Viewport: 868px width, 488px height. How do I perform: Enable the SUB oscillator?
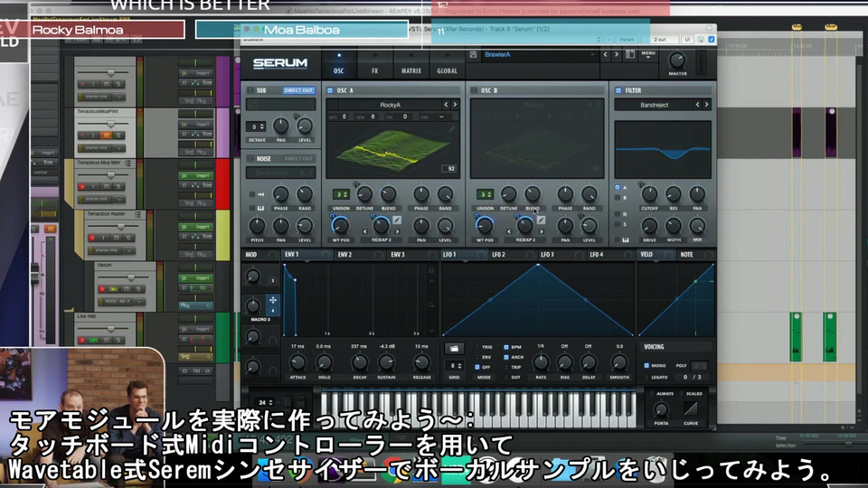click(x=250, y=90)
